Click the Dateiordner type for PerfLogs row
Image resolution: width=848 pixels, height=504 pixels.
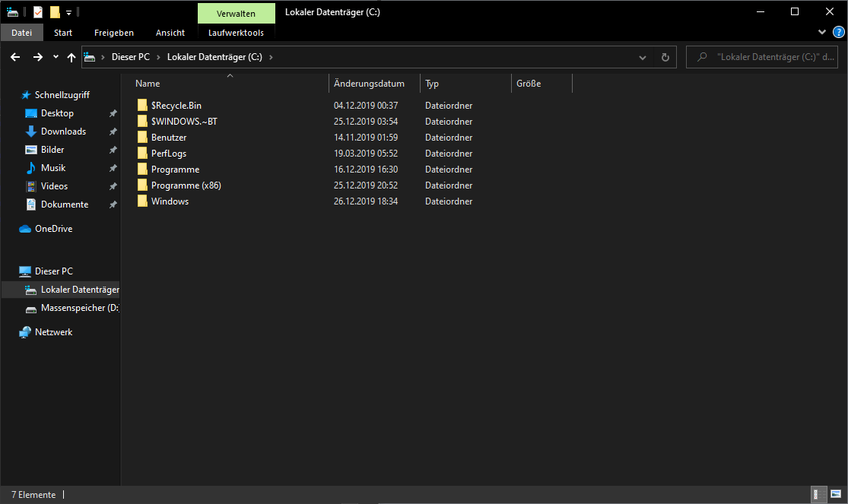coord(449,154)
